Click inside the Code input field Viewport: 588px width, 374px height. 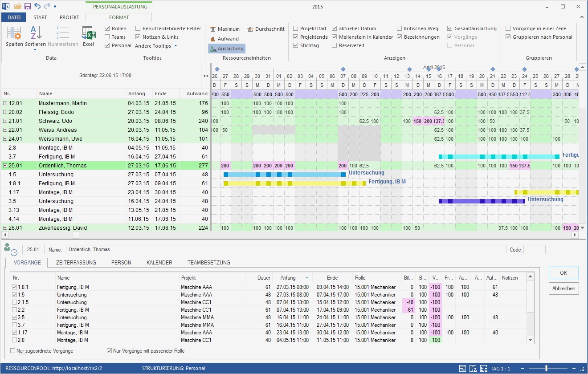[x=535, y=250]
